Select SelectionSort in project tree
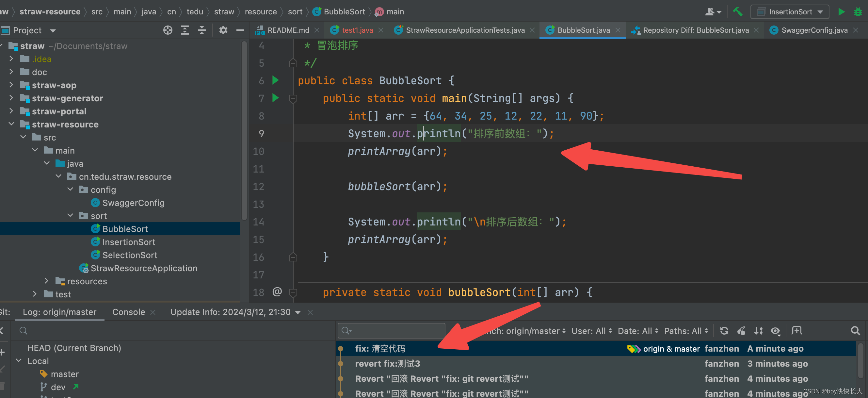 (130, 255)
